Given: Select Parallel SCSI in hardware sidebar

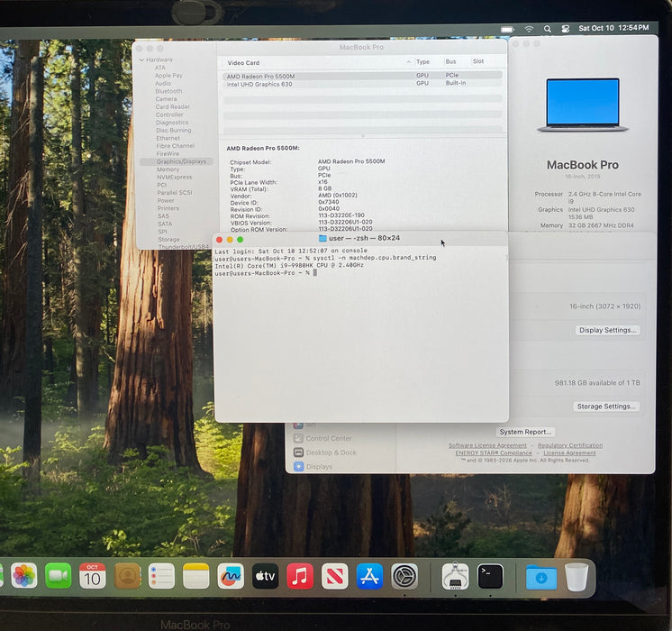Looking at the screenshot, I should coord(175,193).
